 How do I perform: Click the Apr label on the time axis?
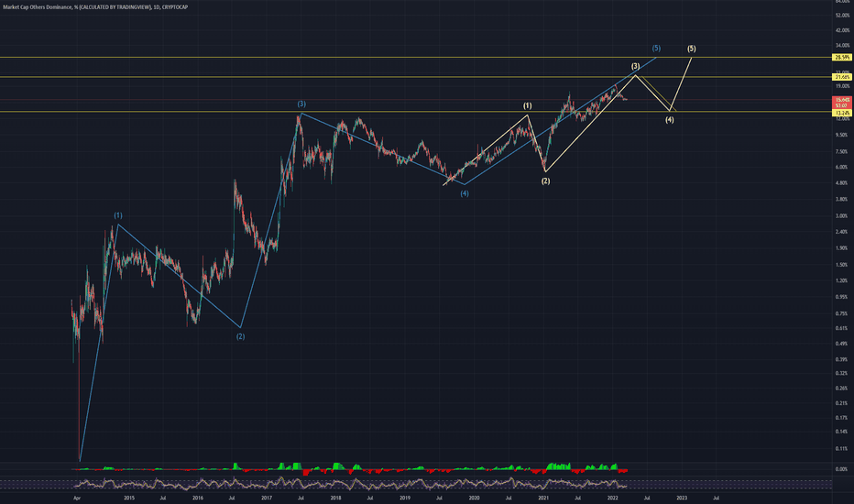coord(77,498)
